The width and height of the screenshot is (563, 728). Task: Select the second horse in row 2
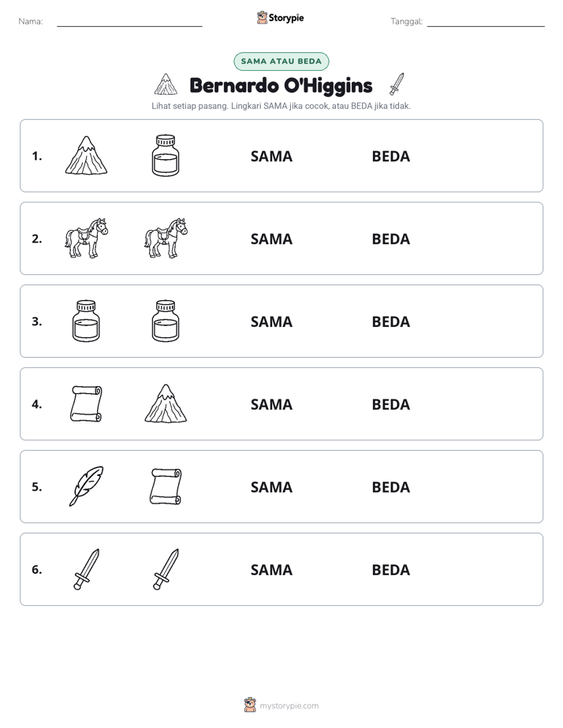coord(166,238)
